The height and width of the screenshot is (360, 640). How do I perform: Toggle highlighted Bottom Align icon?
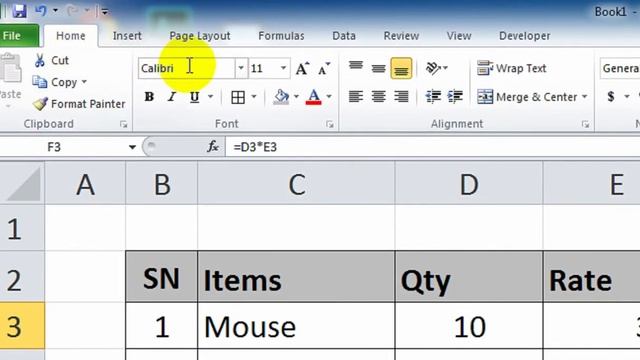(x=401, y=68)
